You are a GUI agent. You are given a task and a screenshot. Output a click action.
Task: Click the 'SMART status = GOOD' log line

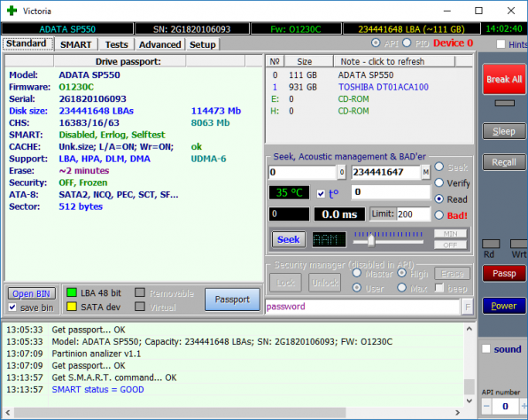click(97, 389)
